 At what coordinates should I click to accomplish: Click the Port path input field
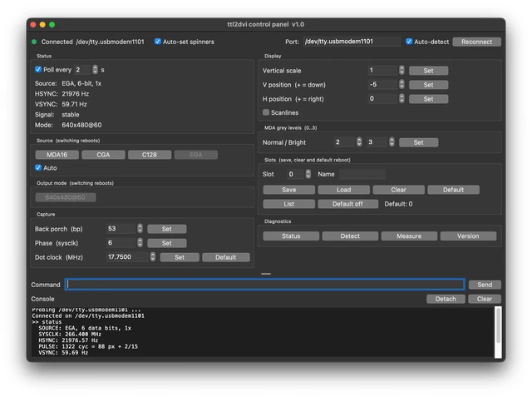[352, 42]
